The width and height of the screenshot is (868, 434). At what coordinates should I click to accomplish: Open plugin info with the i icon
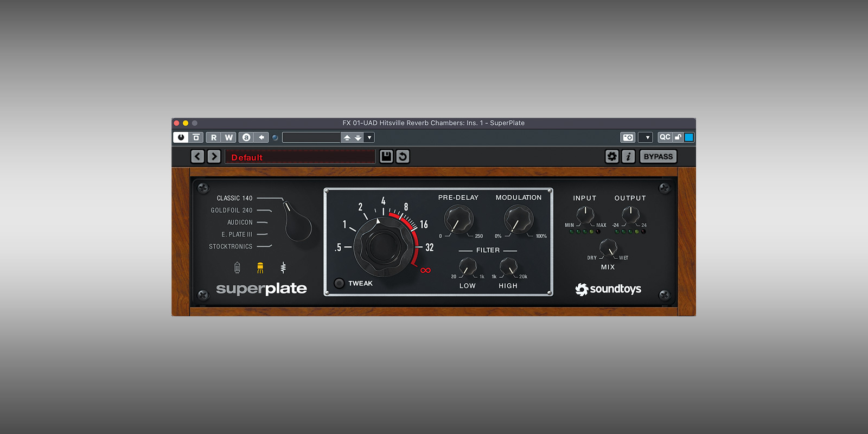[628, 157]
